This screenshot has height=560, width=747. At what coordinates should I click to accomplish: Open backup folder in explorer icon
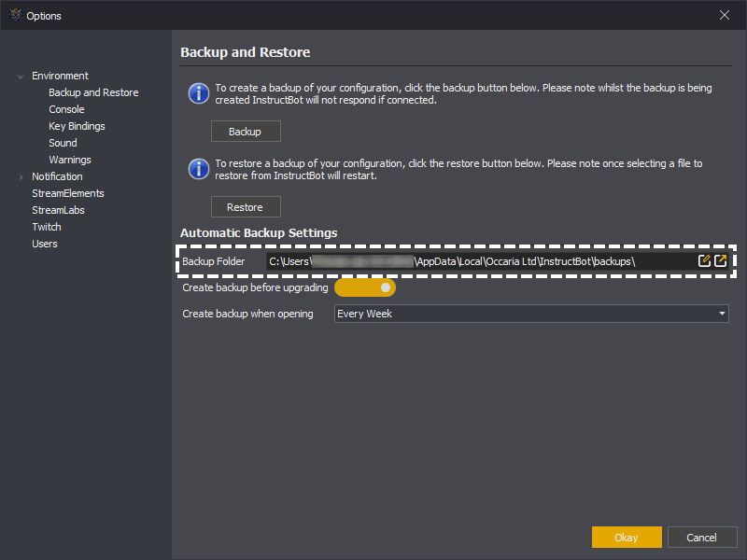pyautogui.click(x=720, y=260)
